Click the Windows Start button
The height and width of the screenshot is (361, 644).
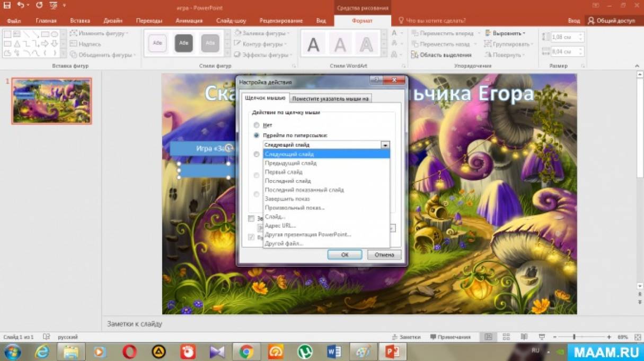(12, 351)
